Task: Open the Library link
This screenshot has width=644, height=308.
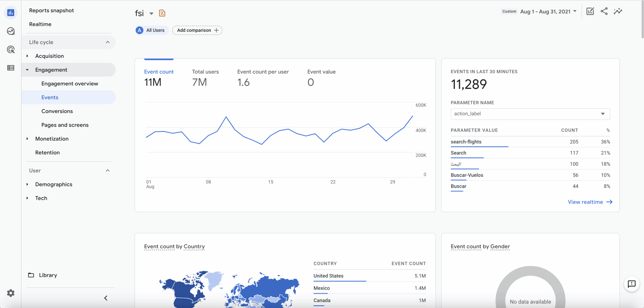Action: (48, 275)
